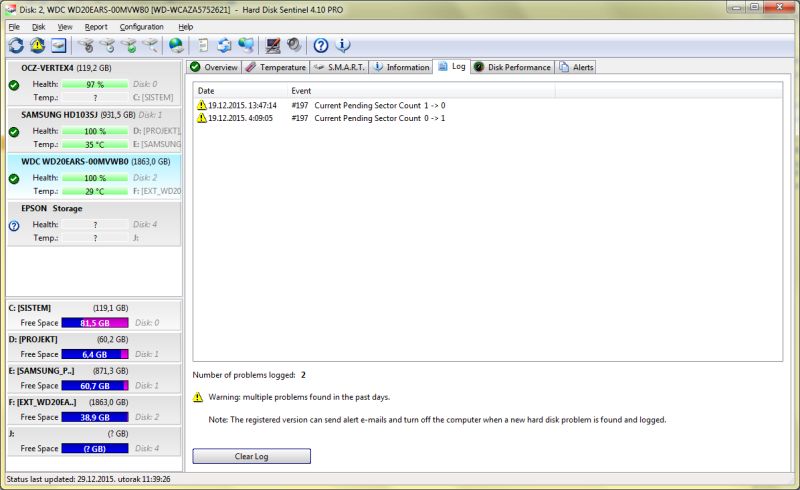800x490 pixels.
Task: Click the report document toolbar icon
Action: coord(204,45)
